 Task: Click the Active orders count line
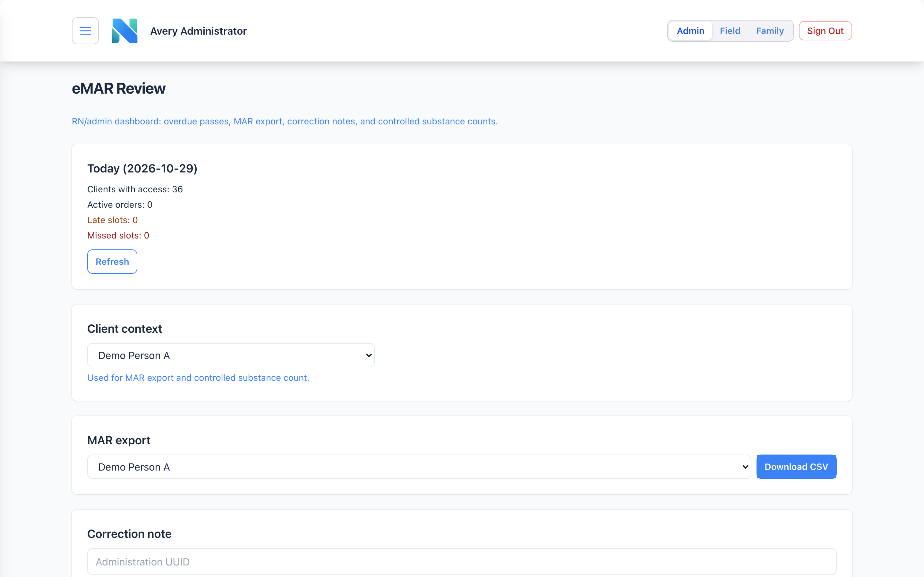120,205
